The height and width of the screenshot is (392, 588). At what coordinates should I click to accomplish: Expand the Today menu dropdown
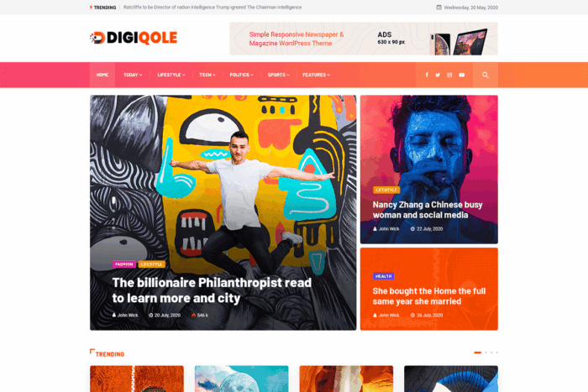click(x=133, y=75)
